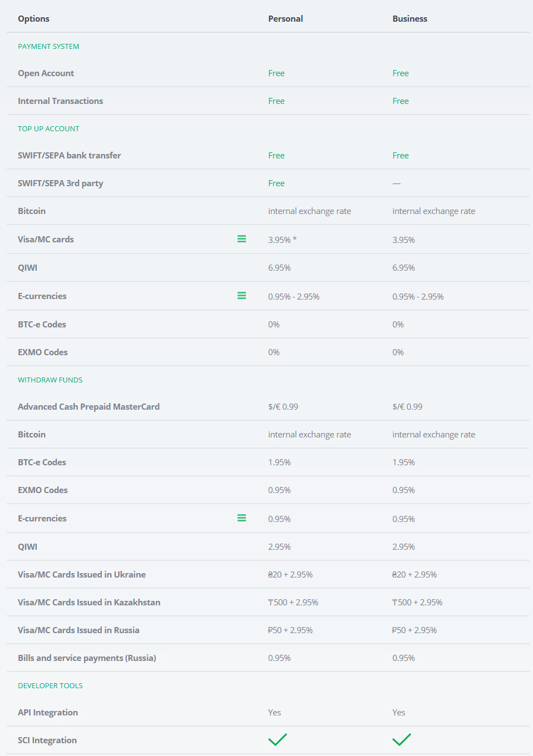
Task: Select the Business column header
Action: click(x=409, y=19)
